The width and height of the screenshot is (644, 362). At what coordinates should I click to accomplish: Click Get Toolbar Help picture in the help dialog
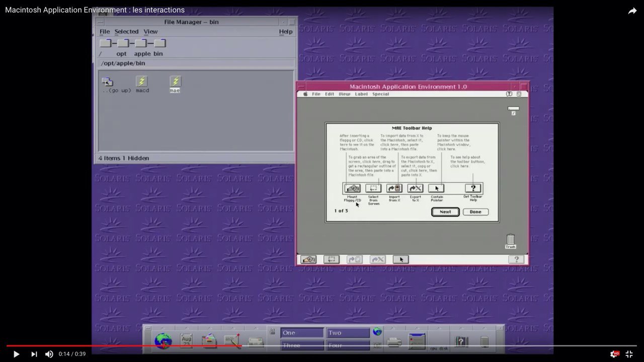pyautogui.click(x=473, y=189)
